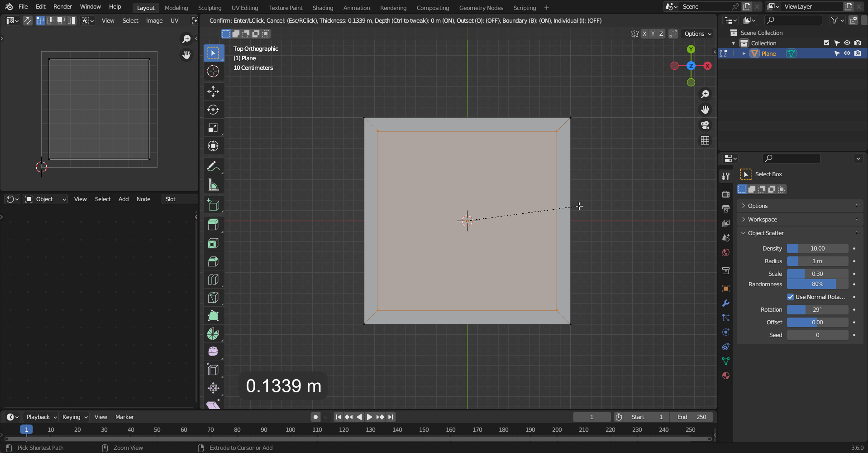Select the Extrude Region tool

tap(213, 225)
